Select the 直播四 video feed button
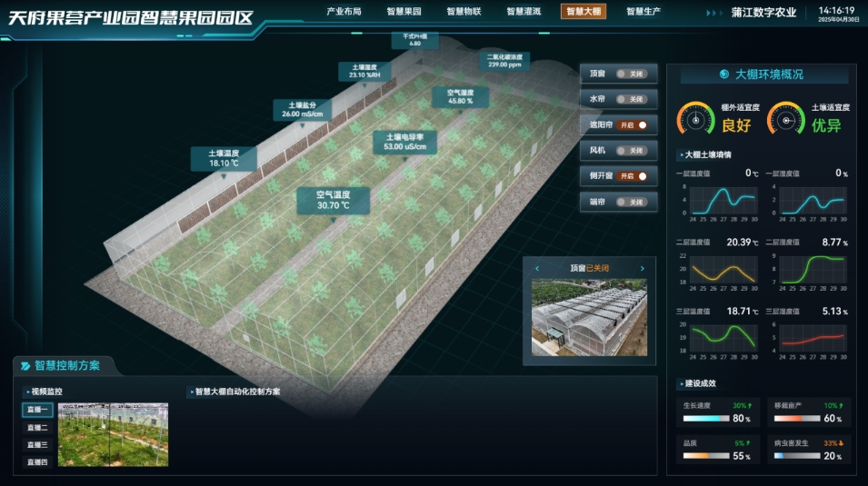 click(x=37, y=462)
